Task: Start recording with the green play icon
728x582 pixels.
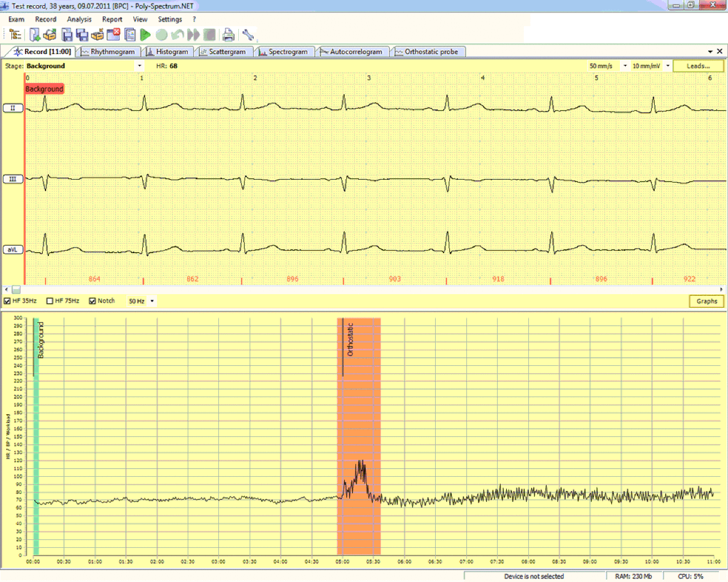Action: click(146, 35)
